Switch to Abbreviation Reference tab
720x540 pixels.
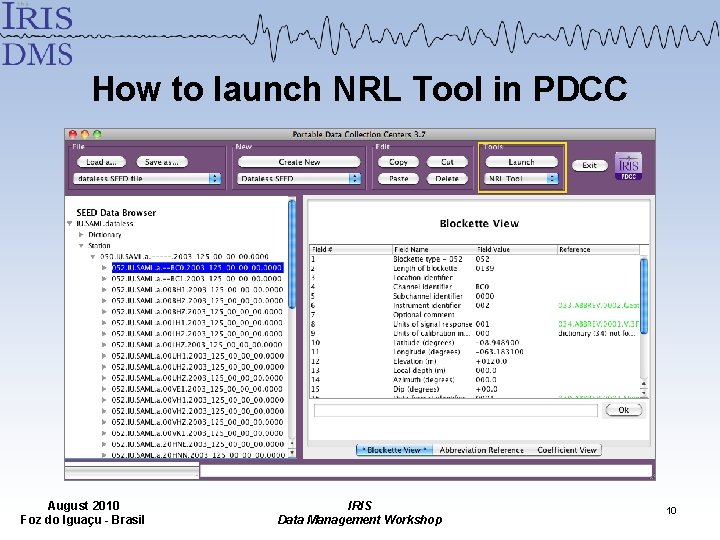click(481, 450)
